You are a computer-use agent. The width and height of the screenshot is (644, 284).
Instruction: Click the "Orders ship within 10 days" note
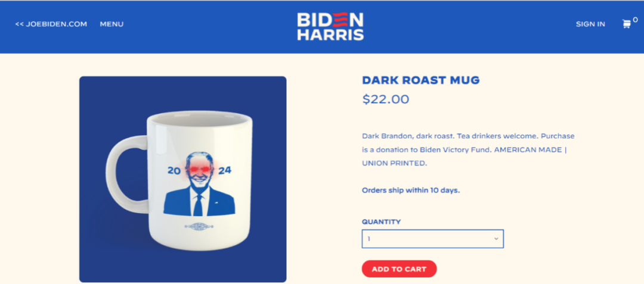[x=411, y=190]
